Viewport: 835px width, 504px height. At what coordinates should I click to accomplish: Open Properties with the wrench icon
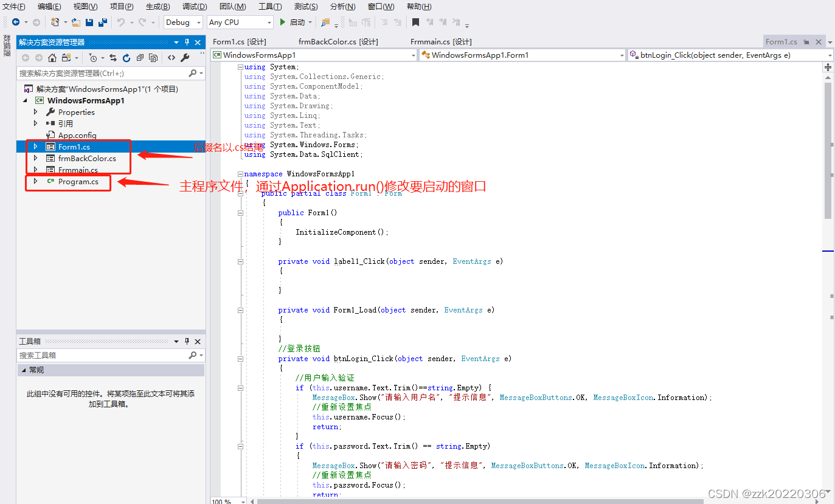tap(185, 58)
